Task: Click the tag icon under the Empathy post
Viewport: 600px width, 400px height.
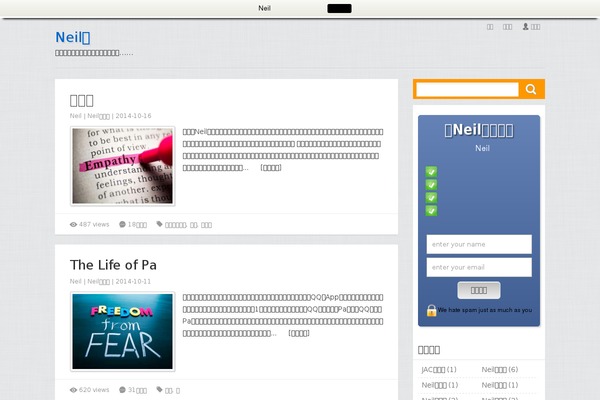Action: pos(159,225)
